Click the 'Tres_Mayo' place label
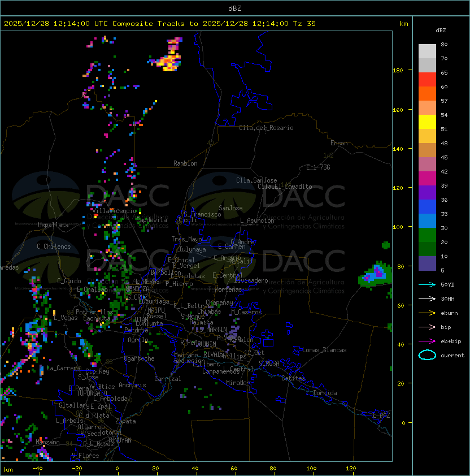The width and height of the screenshot is (470, 476). [186, 239]
